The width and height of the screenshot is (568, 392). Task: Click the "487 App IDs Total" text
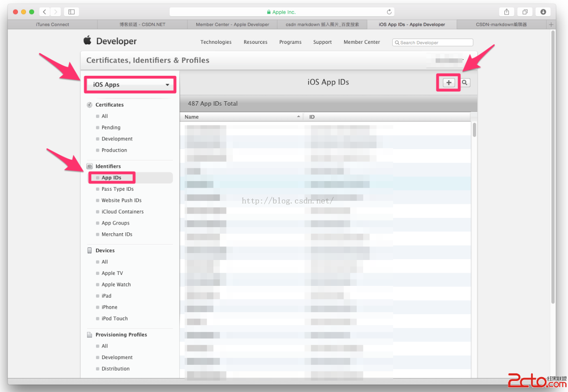click(213, 104)
